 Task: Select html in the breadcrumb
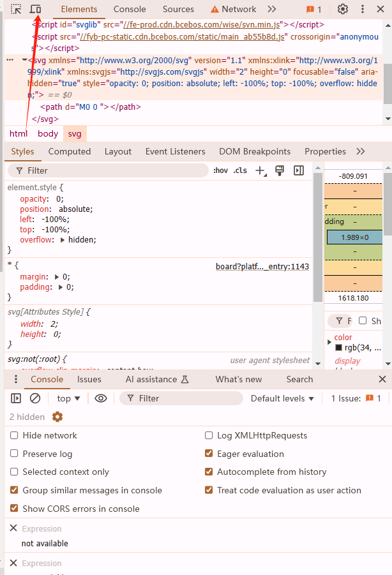pyautogui.click(x=19, y=134)
